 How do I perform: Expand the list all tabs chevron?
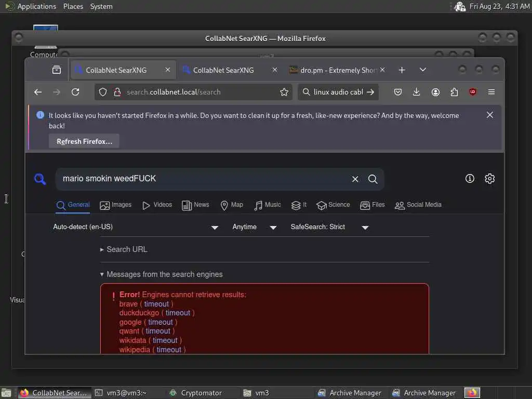point(423,70)
